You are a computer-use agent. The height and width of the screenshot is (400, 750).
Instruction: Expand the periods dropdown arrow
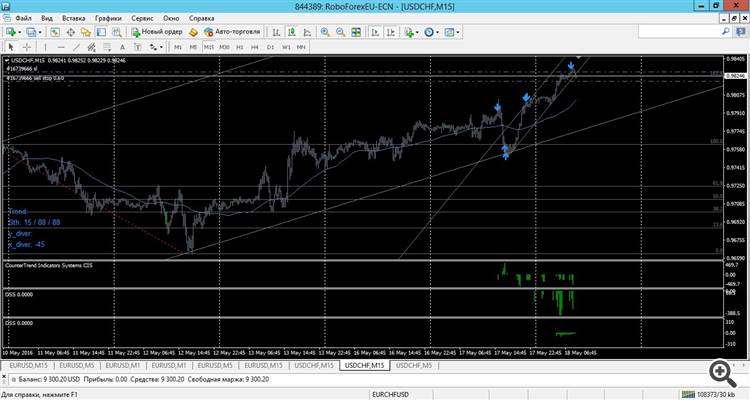pos(437,33)
